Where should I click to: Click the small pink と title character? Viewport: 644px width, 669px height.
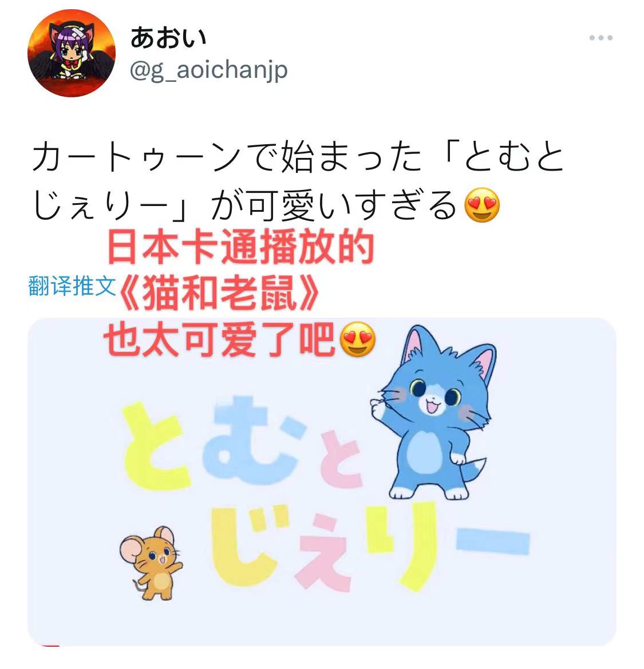pos(341,460)
